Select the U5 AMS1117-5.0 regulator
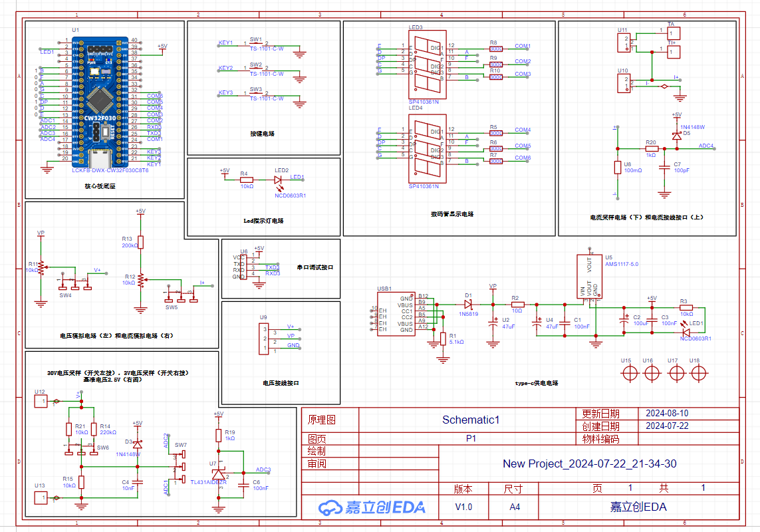760x532 pixels. click(589, 277)
